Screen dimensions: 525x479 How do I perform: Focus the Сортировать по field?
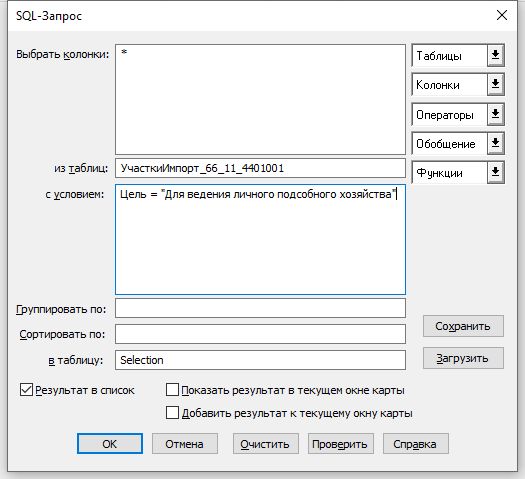(x=260, y=334)
